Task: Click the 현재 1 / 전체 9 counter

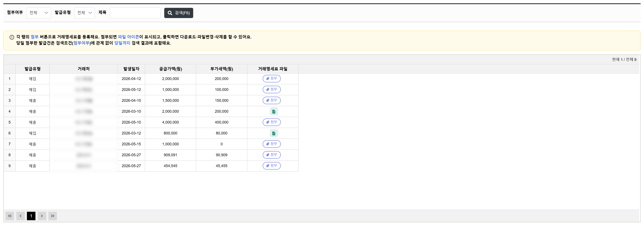Action: pyautogui.click(x=624, y=59)
